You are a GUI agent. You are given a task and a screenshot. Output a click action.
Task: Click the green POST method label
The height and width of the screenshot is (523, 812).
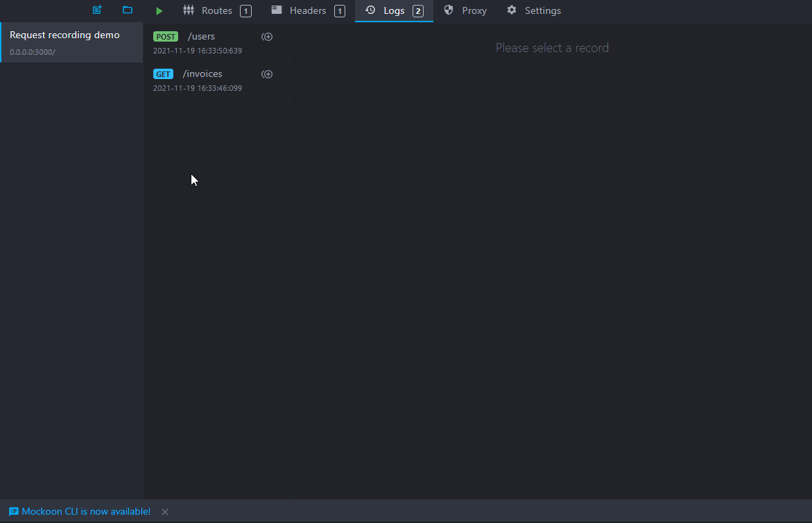click(166, 37)
